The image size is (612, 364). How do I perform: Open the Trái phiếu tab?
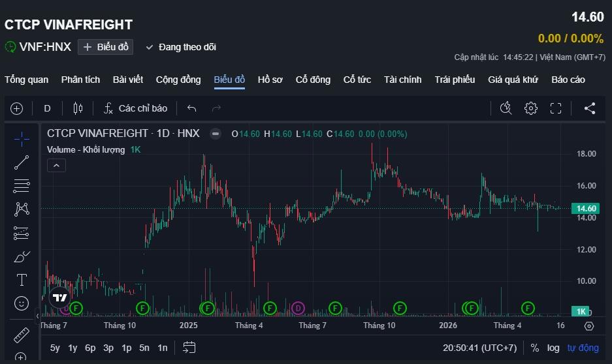455,80
